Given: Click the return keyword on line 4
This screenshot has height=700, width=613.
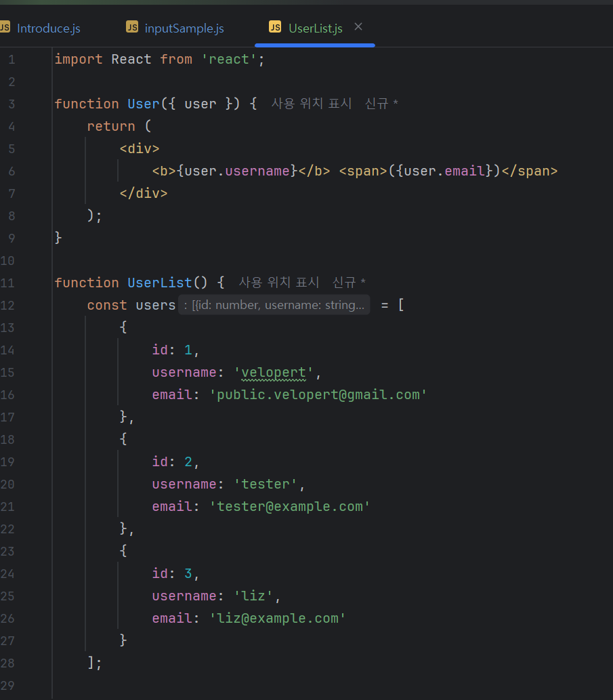Looking at the screenshot, I should (x=111, y=126).
